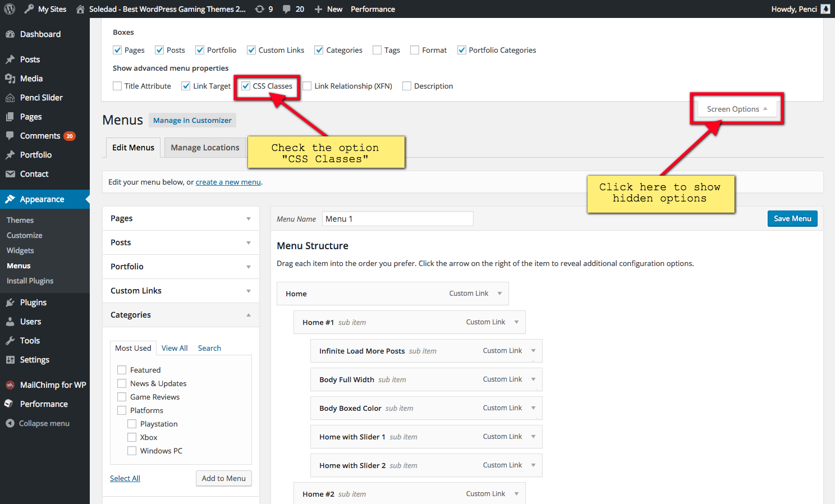Click the Pages icon in sidebar
The width and height of the screenshot is (835, 504).
coord(10,117)
